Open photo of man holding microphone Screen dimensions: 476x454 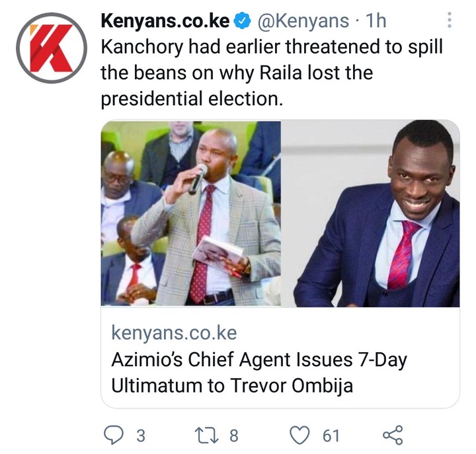click(190, 213)
